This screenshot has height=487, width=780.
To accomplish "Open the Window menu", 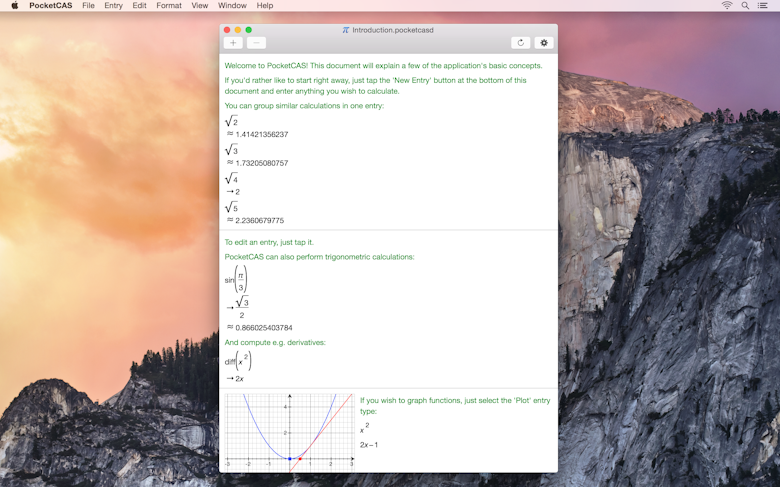I will [232, 5].
